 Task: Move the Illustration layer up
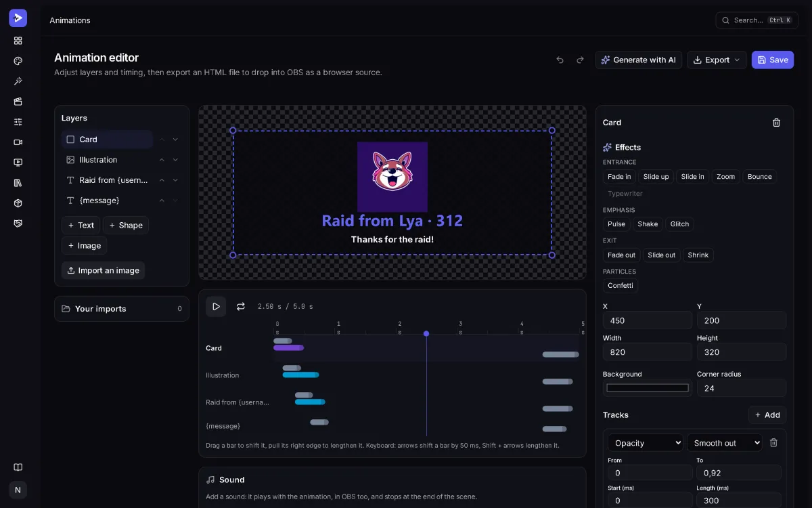tap(162, 160)
